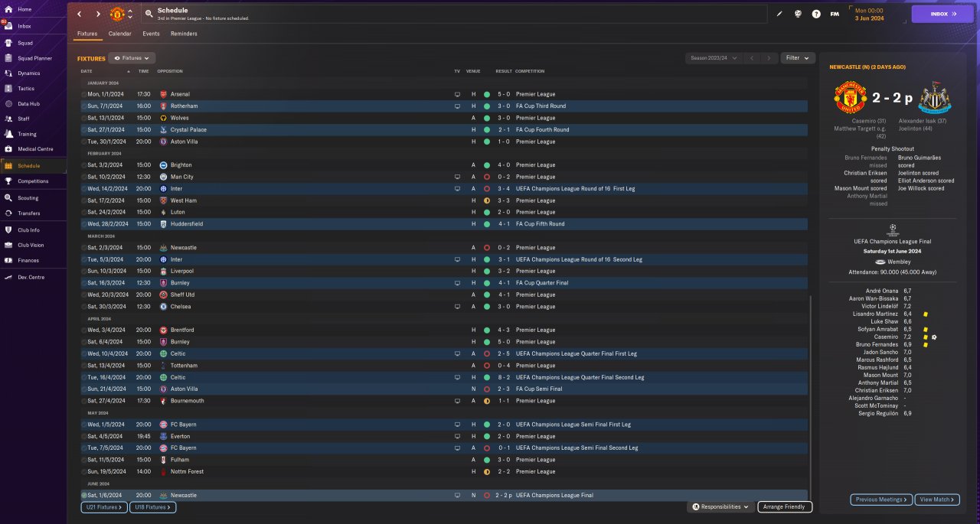
Task: Click player Sergio Reguilón in lineup
Action: click(877, 413)
